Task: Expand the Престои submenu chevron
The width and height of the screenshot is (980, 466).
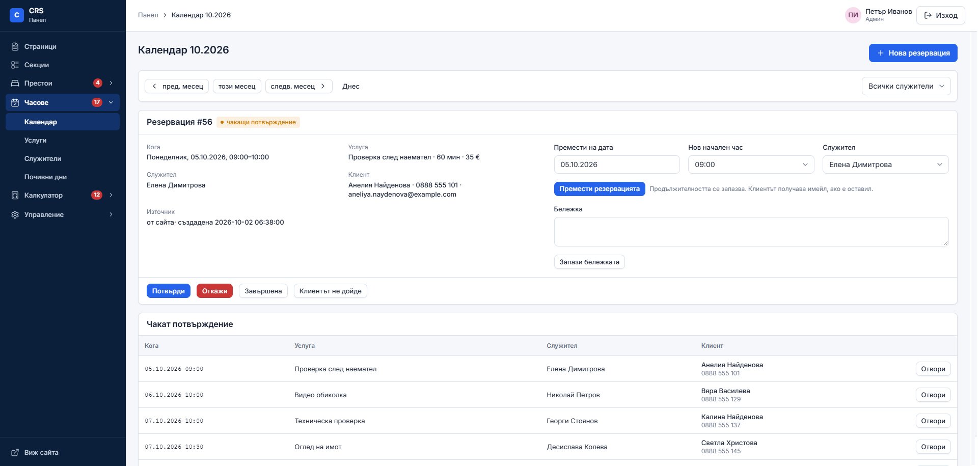Action: click(111, 83)
